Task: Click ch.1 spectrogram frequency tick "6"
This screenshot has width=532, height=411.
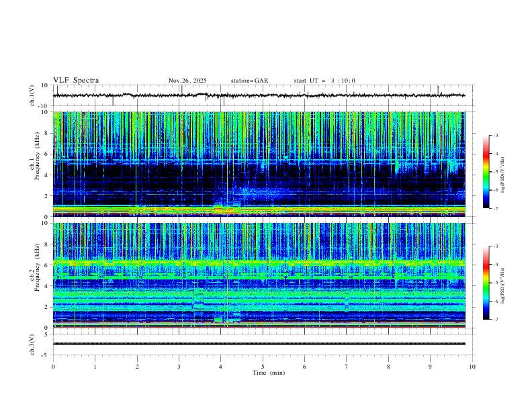Action: (x=47, y=154)
